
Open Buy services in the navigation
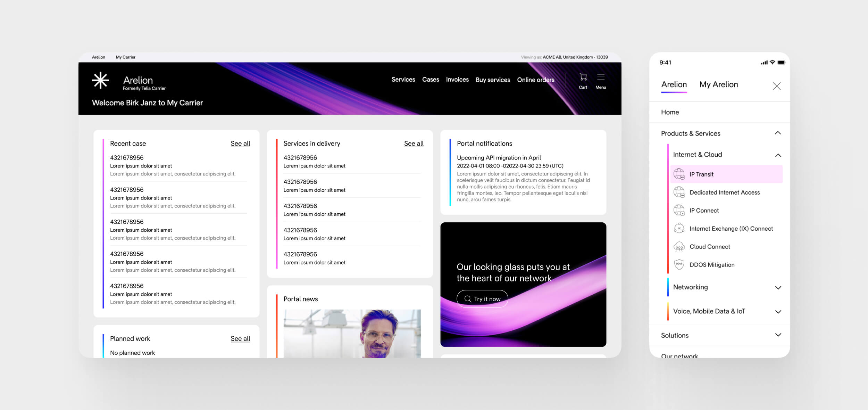(x=493, y=80)
